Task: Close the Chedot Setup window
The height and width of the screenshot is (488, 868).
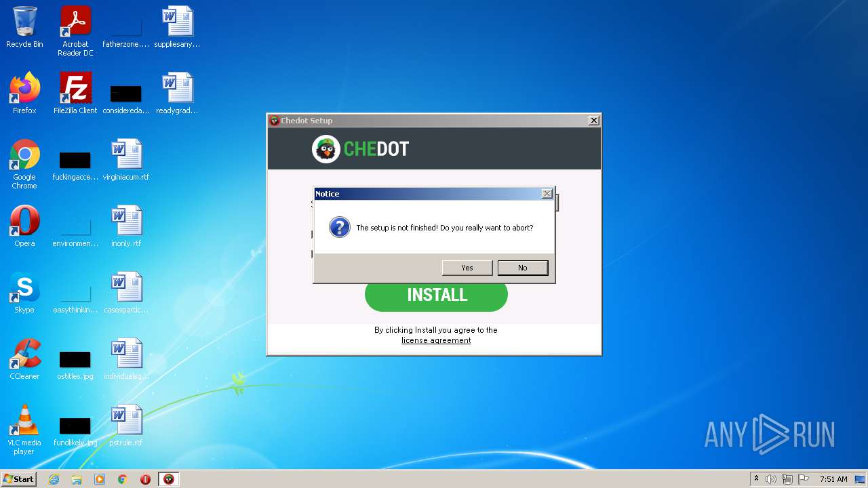Action: 593,121
